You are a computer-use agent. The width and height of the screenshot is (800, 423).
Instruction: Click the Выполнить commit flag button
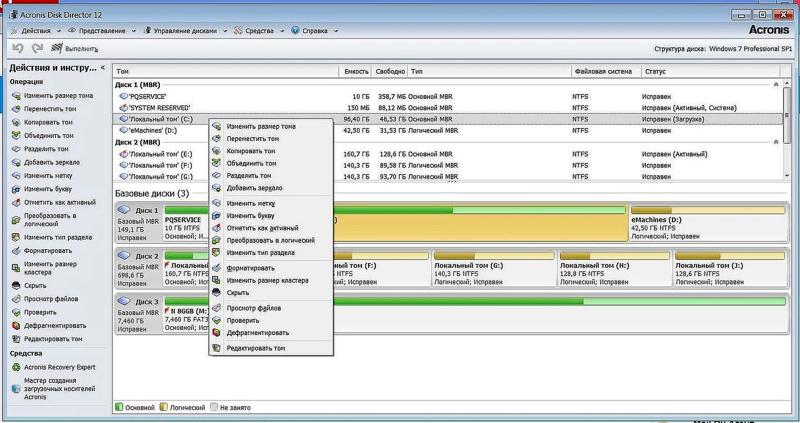coord(74,49)
